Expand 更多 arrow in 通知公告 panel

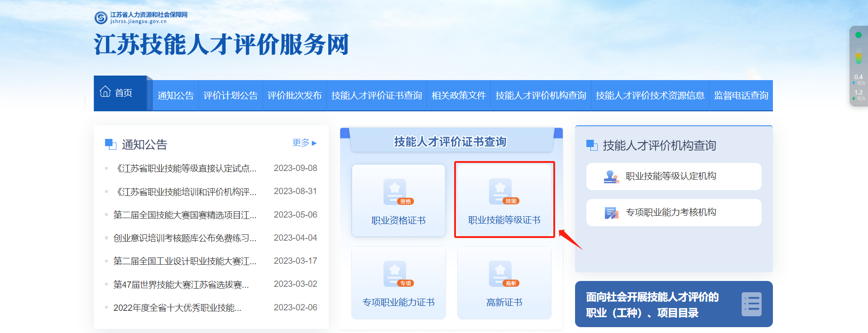click(314, 143)
